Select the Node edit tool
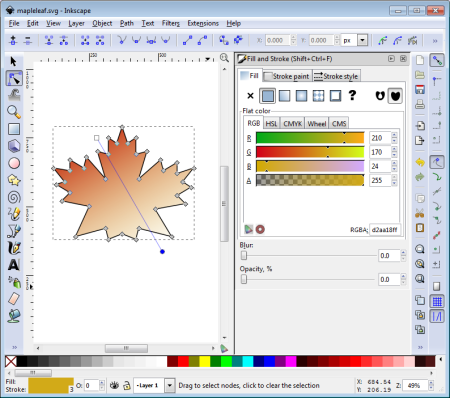 14,78
